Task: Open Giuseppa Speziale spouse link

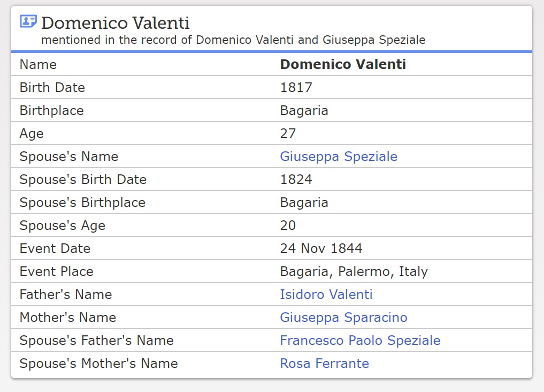Action: coord(339,157)
